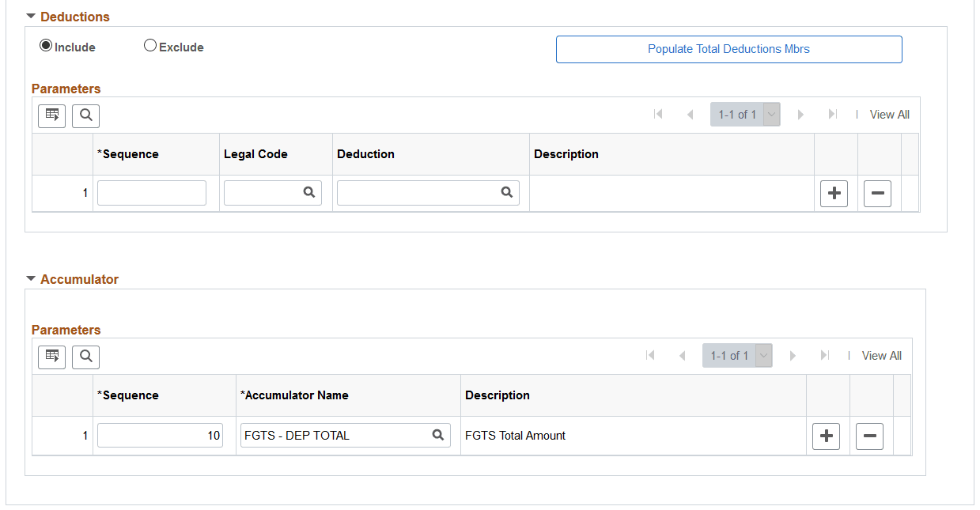Click View All in Deductions grid
The width and height of the screenshot is (980, 510).
coord(889,115)
